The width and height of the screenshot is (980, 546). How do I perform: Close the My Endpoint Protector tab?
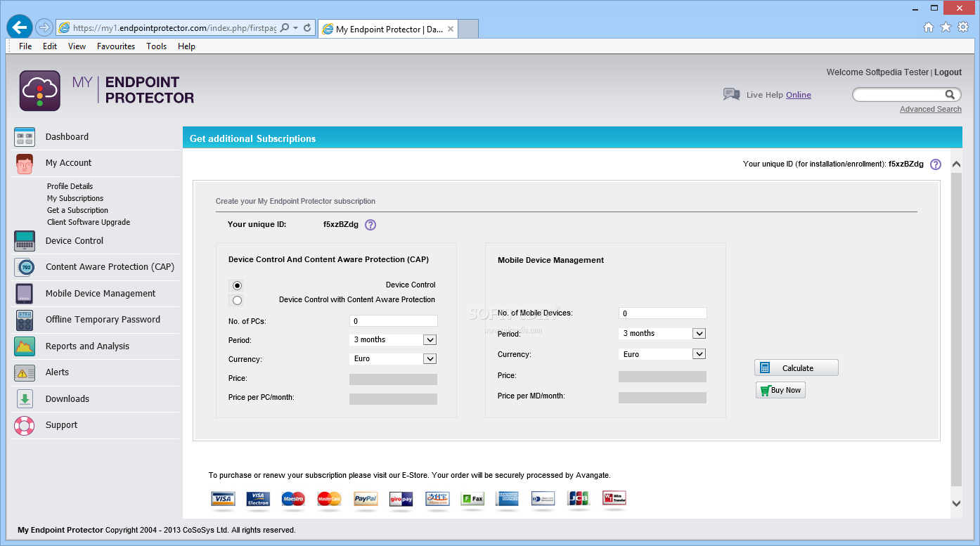point(451,29)
